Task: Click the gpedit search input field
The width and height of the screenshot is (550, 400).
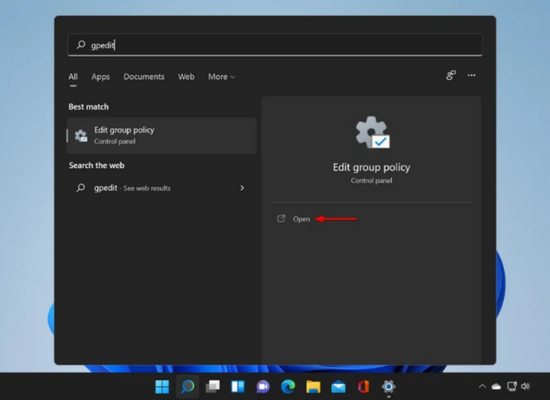Action: (275, 45)
